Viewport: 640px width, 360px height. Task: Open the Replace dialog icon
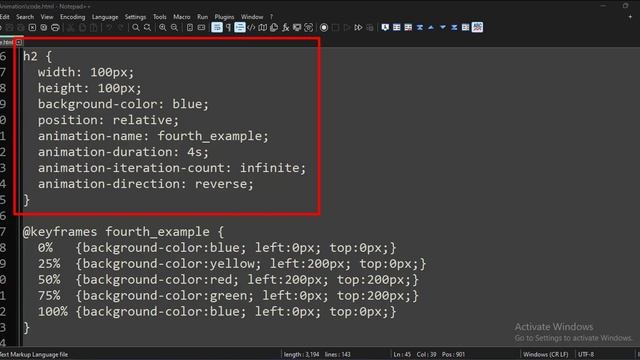(x=147, y=28)
